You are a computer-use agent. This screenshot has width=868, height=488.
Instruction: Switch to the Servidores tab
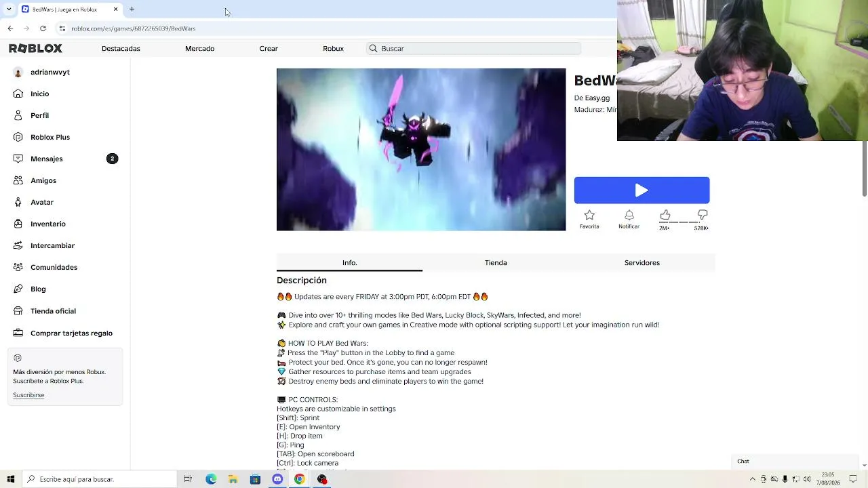pos(642,263)
